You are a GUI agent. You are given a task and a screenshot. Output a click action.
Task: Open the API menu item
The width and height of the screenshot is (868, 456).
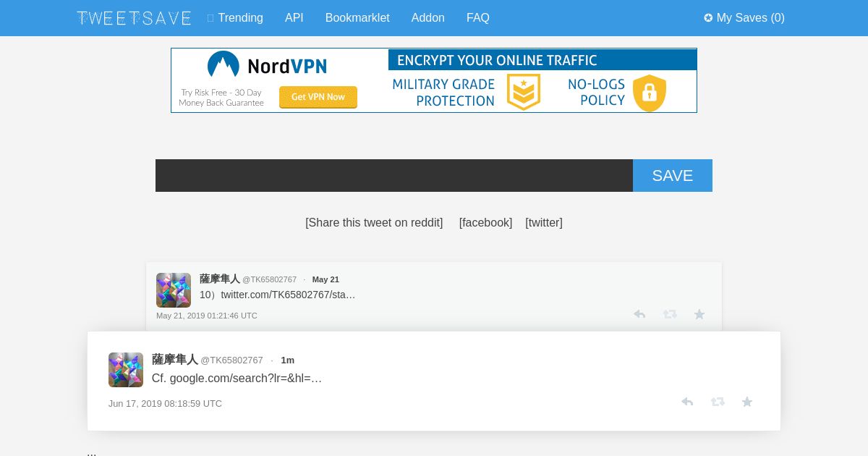[294, 18]
